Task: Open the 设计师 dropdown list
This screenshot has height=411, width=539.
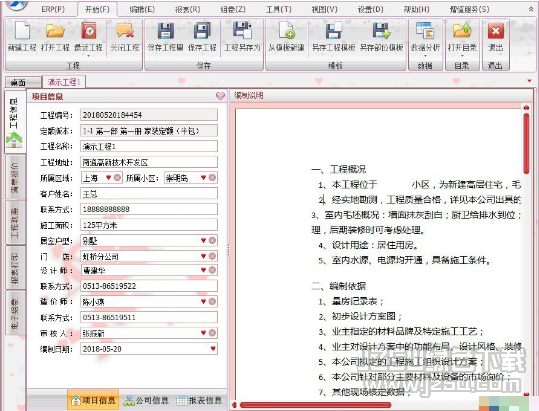Action: click(x=204, y=270)
